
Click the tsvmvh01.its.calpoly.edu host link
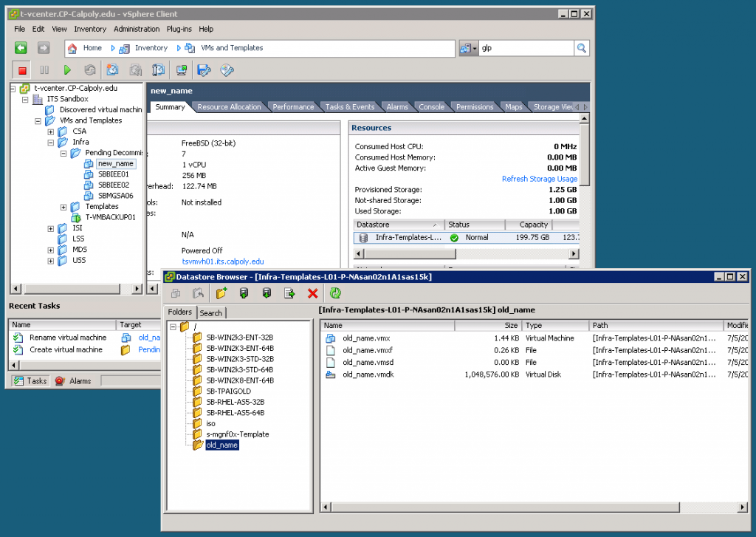click(223, 261)
